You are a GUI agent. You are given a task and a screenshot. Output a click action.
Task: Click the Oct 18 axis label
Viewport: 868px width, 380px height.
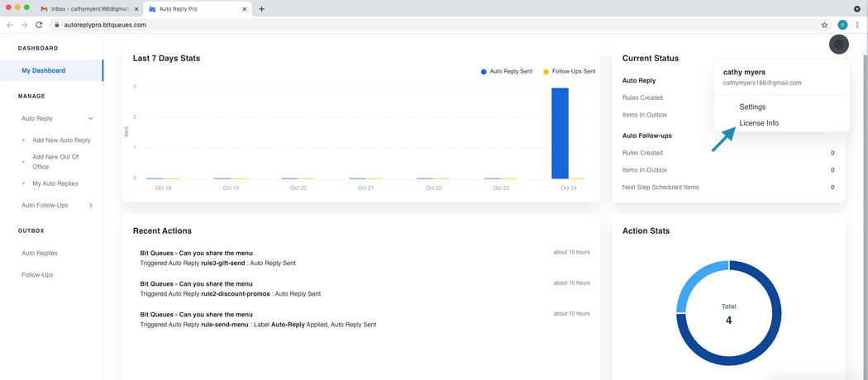pos(163,188)
